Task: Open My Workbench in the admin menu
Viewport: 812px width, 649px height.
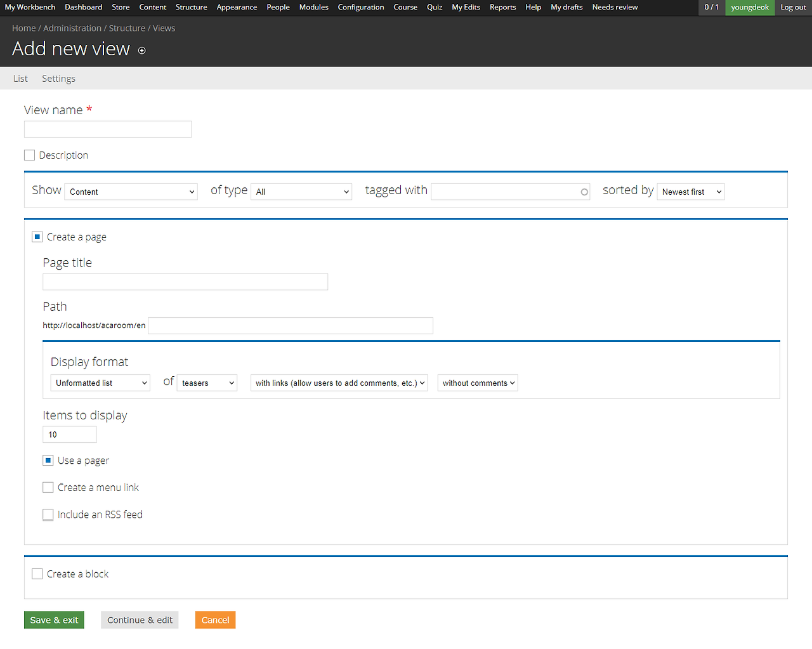Action: point(30,8)
